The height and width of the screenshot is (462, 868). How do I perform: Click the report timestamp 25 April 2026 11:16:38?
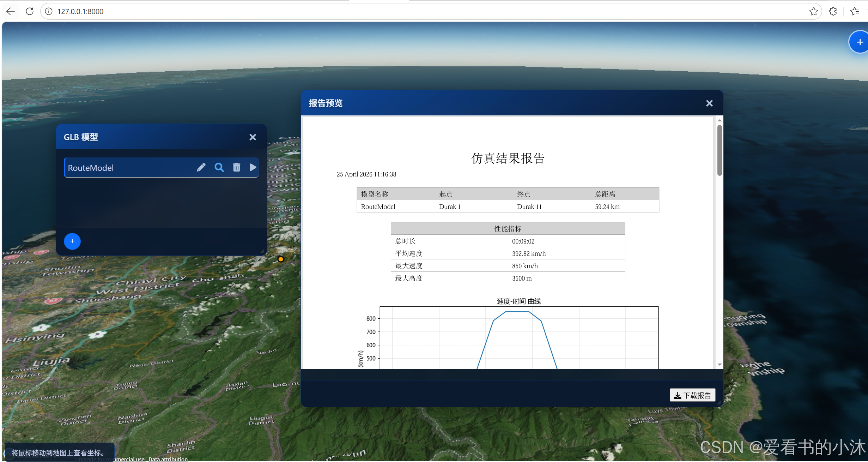(x=366, y=174)
